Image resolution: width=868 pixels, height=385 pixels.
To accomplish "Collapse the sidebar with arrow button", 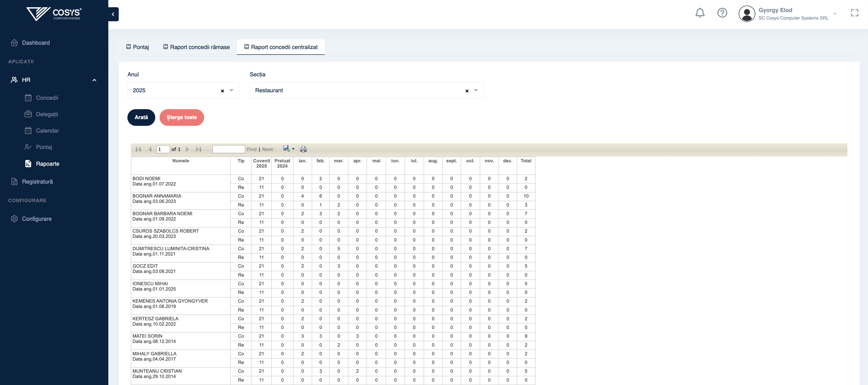I will [x=113, y=14].
